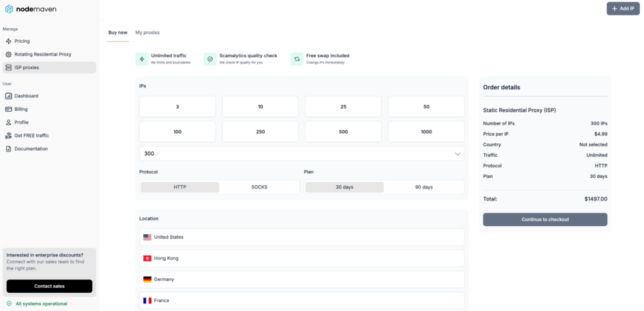The image size is (644, 311).
Task: Switch to the My proxies tab
Action: tap(147, 33)
